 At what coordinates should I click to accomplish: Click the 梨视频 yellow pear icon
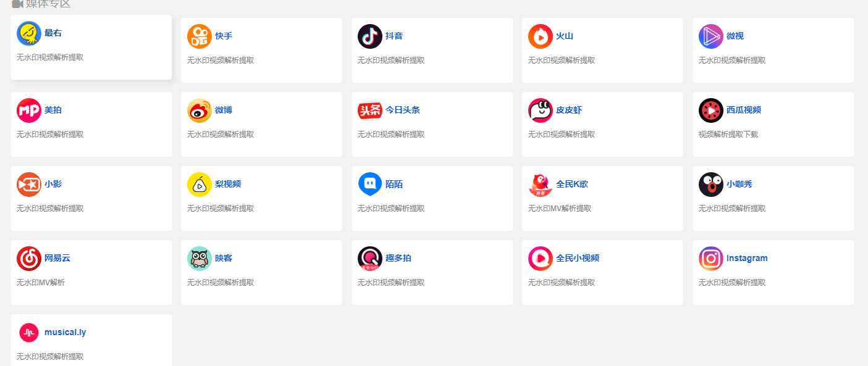pyautogui.click(x=200, y=185)
